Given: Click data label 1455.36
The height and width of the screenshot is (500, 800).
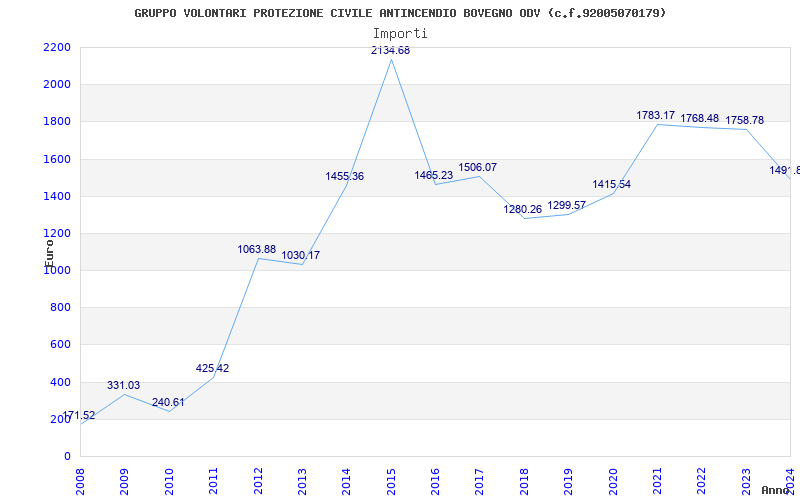Looking at the screenshot, I should 345,177.
